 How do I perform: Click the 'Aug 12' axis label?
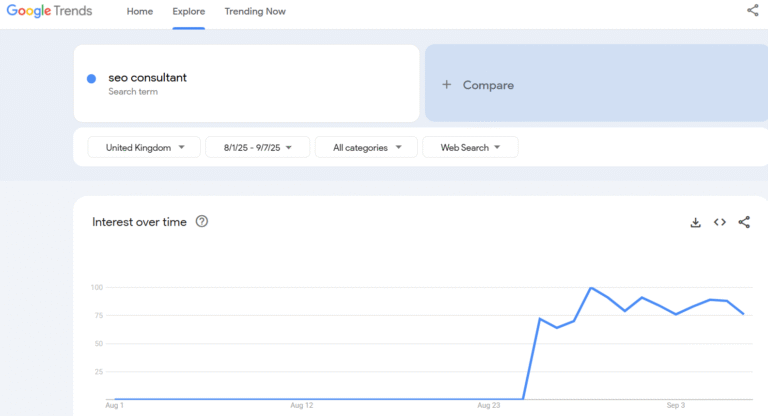tap(302, 405)
